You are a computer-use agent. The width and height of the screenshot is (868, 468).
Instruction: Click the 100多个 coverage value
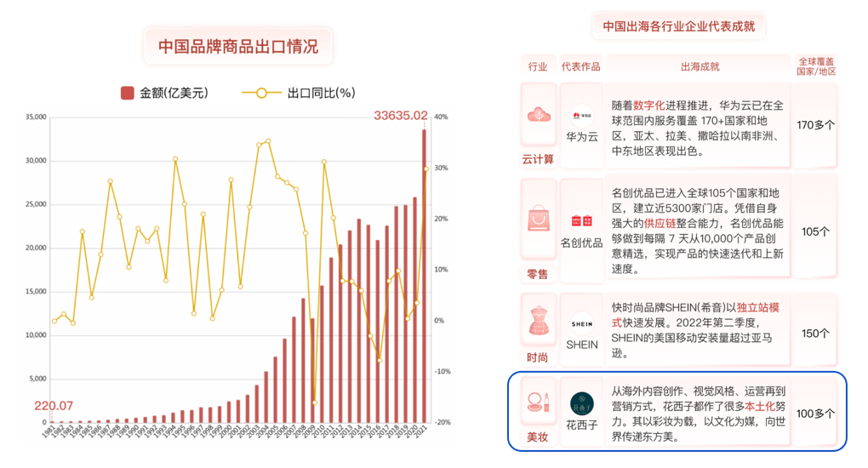pyautogui.click(x=815, y=414)
